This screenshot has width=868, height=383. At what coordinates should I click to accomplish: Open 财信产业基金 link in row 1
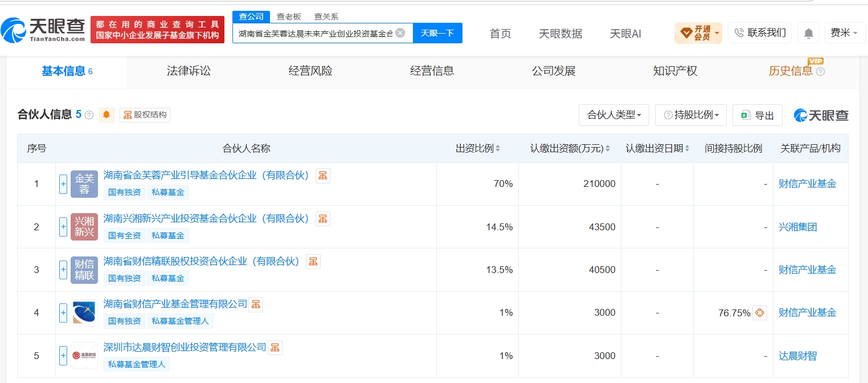tap(808, 184)
